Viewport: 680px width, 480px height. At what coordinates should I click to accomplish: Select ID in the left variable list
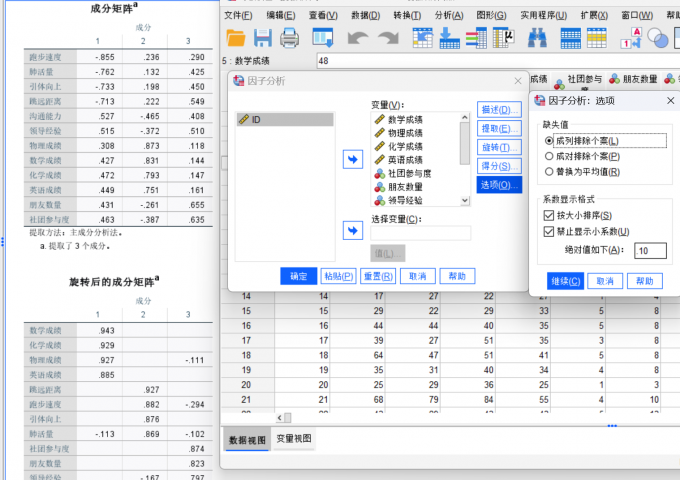pyautogui.click(x=285, y=119)
